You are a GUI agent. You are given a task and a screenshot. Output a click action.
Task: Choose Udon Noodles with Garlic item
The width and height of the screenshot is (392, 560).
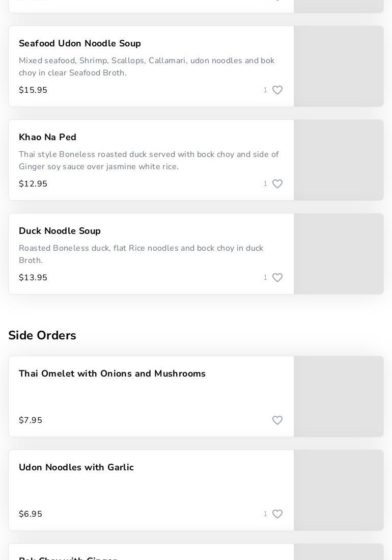pos(76,468)
